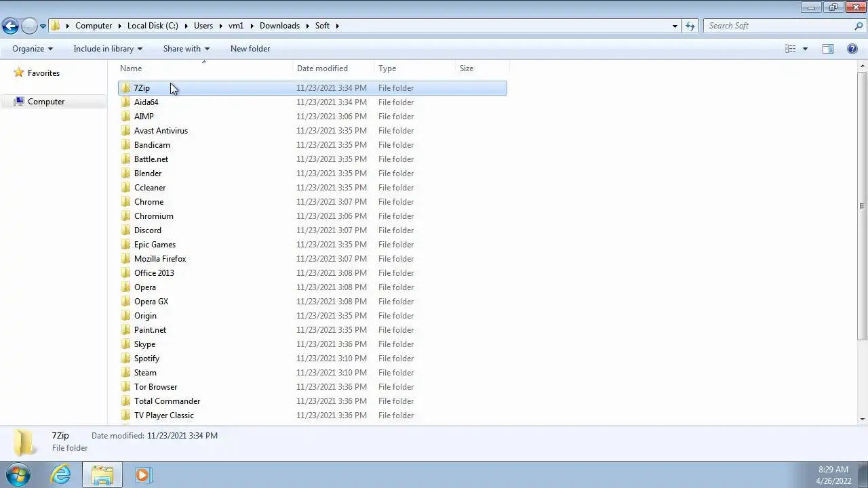Select the Mozilla Firefox folder name

point(160,259)
